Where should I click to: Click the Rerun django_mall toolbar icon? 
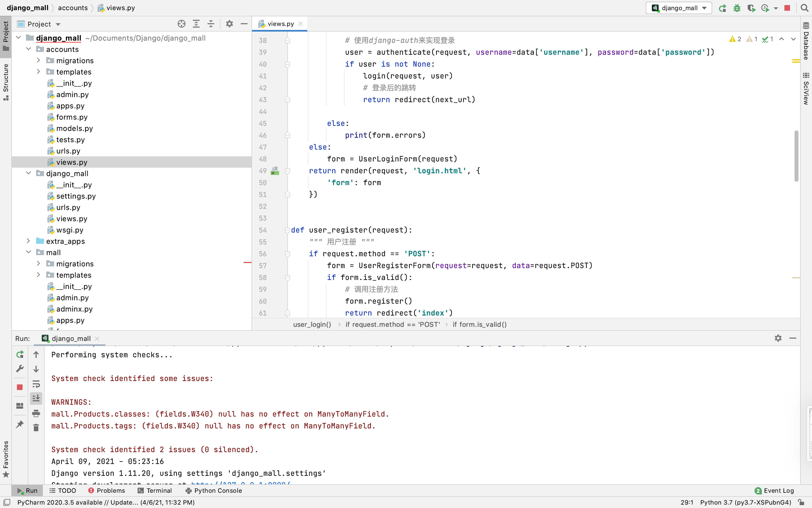[x=723, y=8]
